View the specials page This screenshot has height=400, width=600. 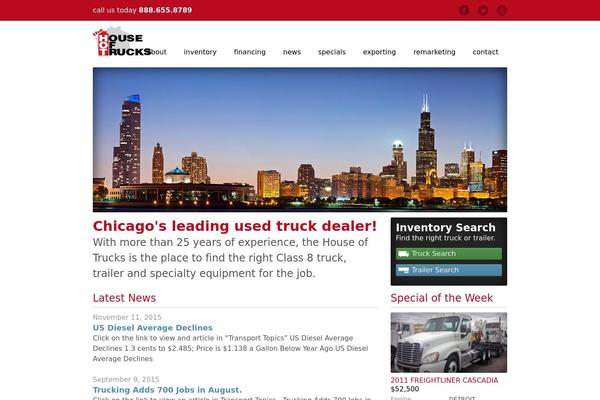(x=332, y=52)
